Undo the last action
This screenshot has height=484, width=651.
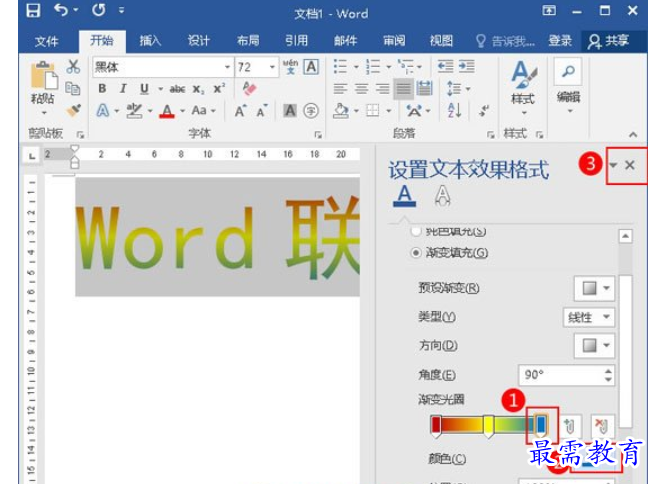coord(61,10)
